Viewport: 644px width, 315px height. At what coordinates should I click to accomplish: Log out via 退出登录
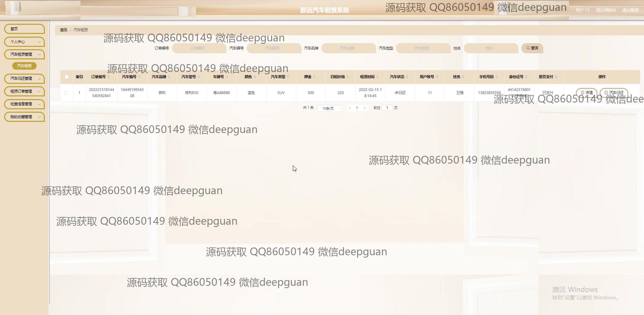point(630,10)
